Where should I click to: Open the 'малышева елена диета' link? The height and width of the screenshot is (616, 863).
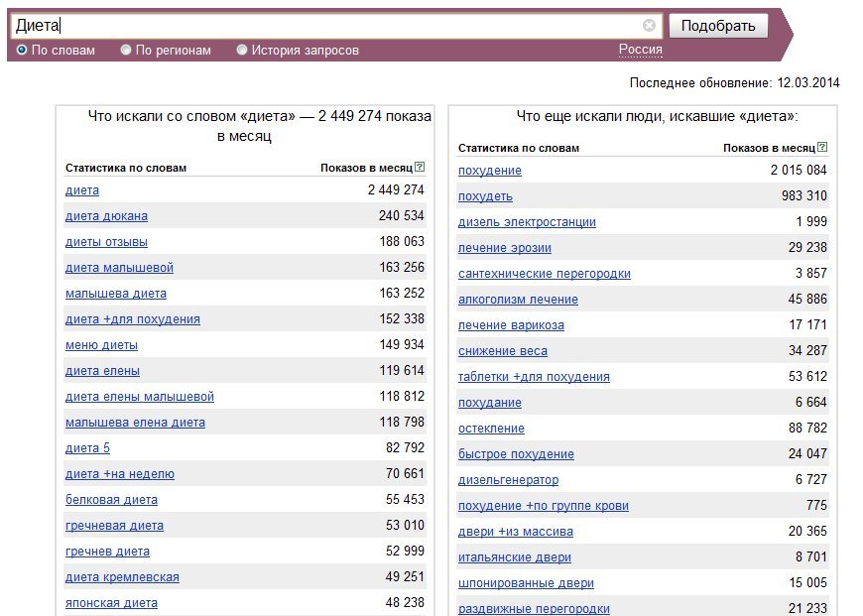point(135,423)
